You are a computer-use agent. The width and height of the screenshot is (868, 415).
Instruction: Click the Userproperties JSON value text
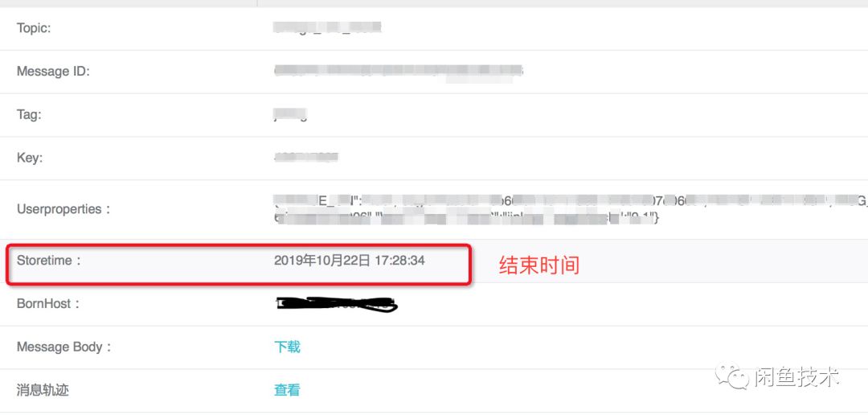coord(570,209)
